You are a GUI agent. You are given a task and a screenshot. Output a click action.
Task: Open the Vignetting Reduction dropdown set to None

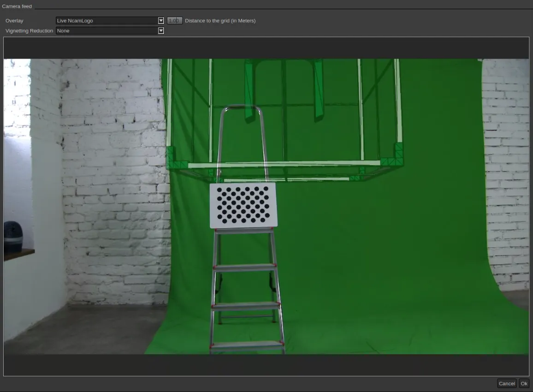coord(110,30)
